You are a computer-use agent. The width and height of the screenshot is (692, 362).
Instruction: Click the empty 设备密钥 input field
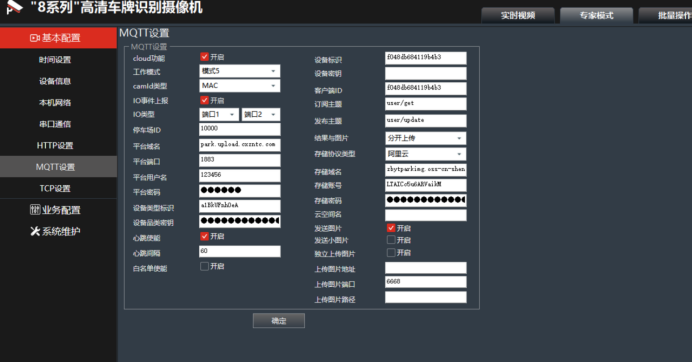(x=425, y=73)
